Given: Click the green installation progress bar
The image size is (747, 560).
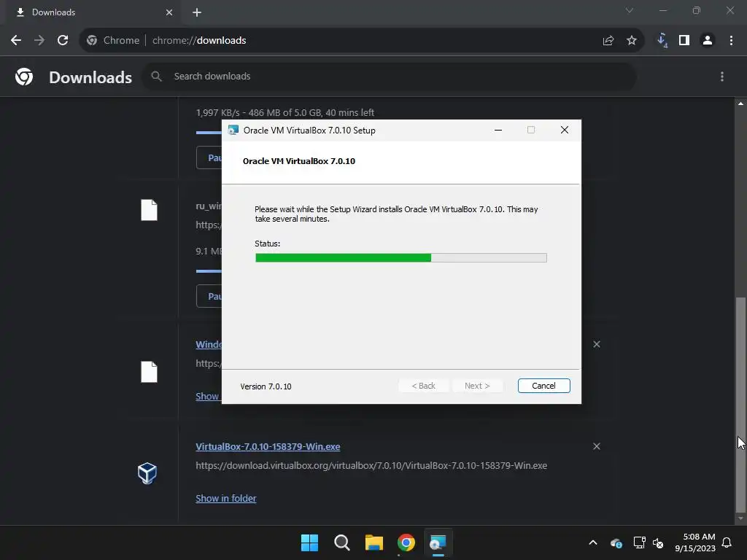Looking at the screenshot, I should (x=400, y=257).
